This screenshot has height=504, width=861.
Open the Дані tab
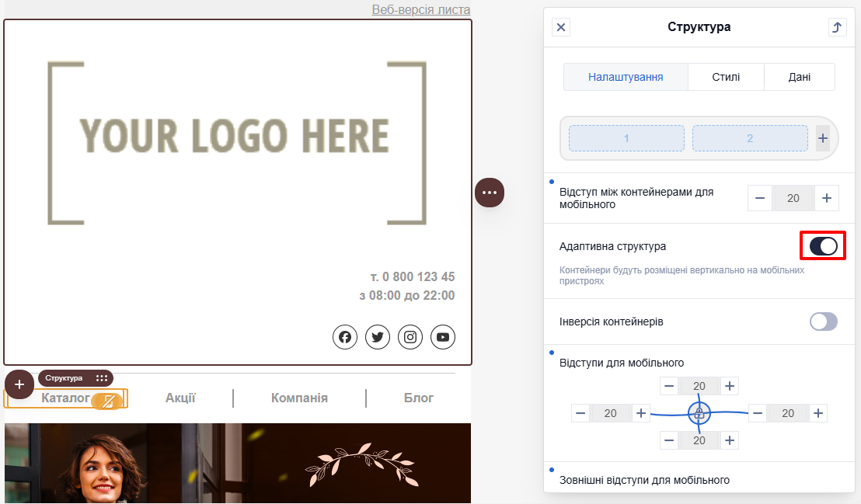tap(800, 77)
